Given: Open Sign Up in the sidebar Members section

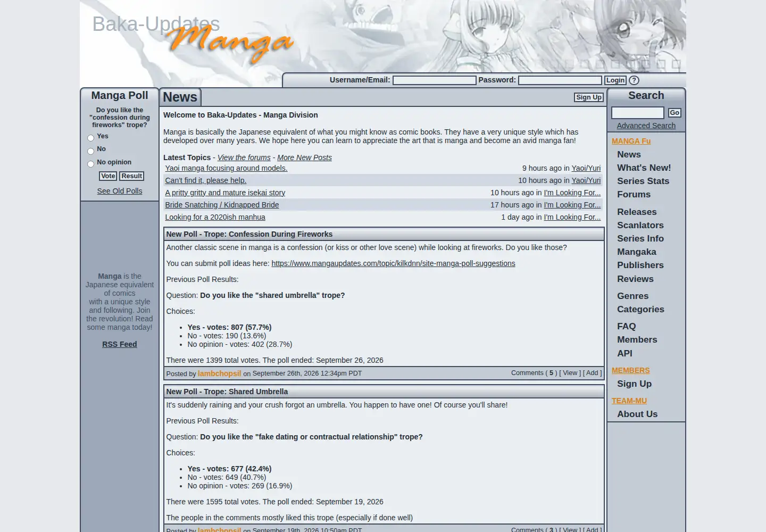Looking at the screenshot, I should (x=634, y=384).
